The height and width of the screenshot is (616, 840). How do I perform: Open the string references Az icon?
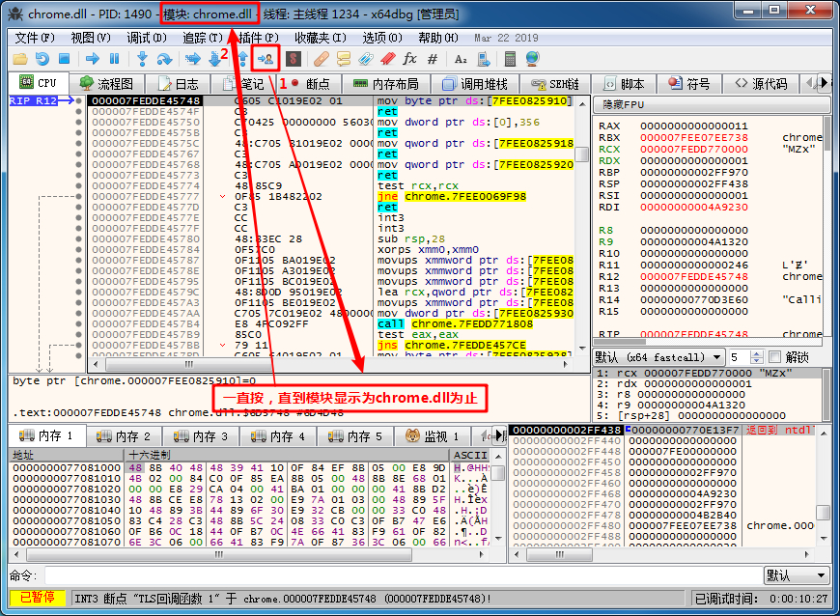click(x=461, y=59)
